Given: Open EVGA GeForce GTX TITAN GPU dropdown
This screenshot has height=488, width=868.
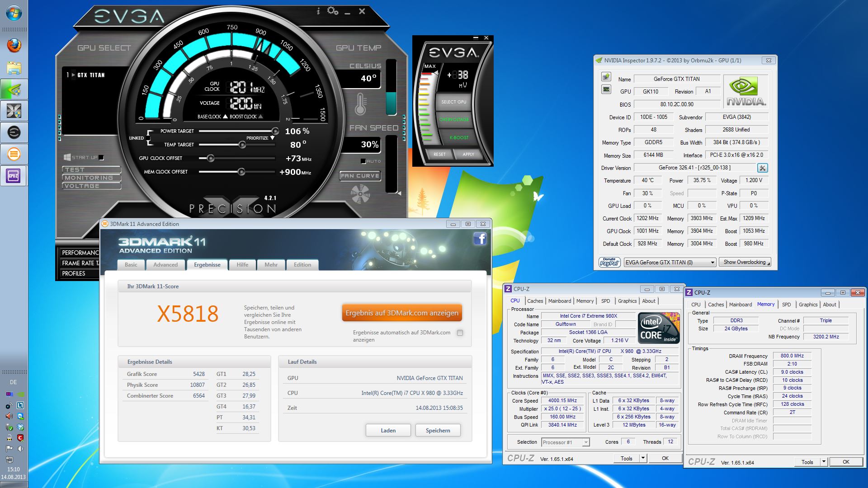Looking at the screenshot, I should coord(670,263).
